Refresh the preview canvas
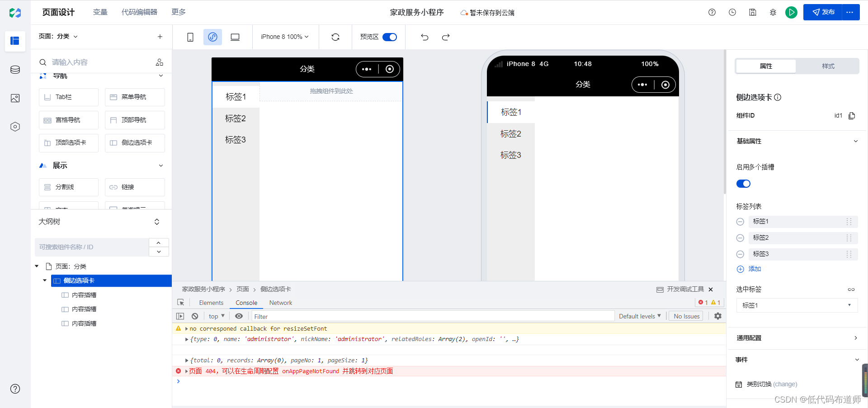The height and width of the screenshot is (408, 868). pos(335,37)
